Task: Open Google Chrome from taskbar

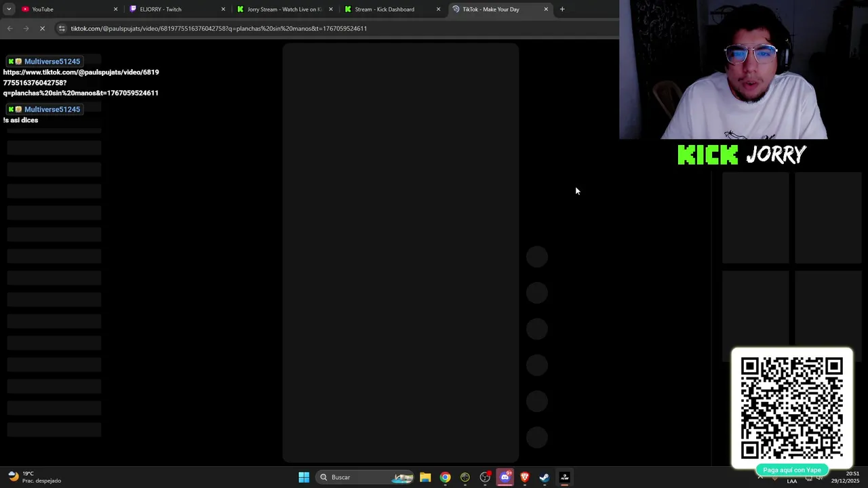Action: pos(445,477)
